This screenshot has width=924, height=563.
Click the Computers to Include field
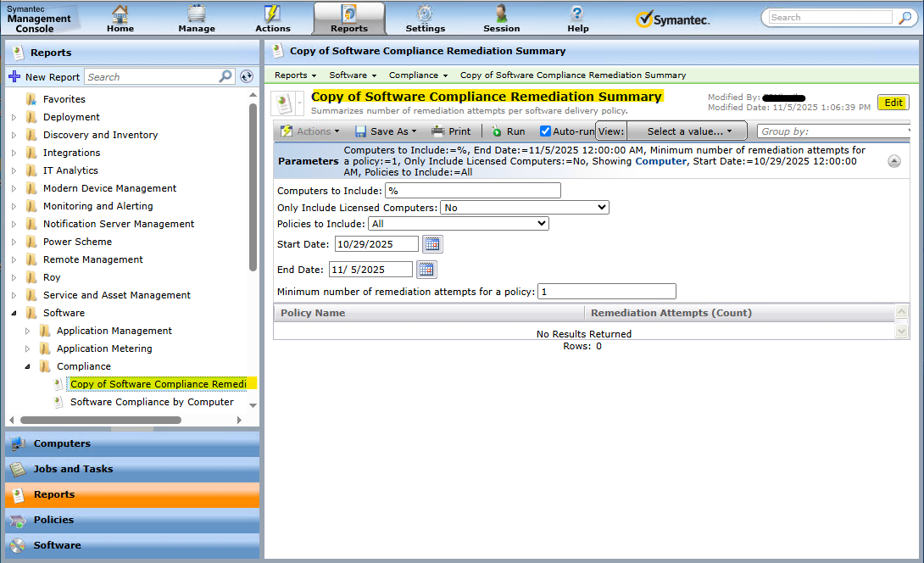(472, 191)
